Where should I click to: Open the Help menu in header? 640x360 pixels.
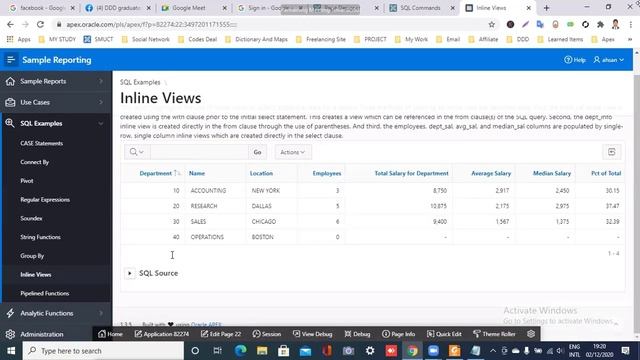[x=575, y=60]
